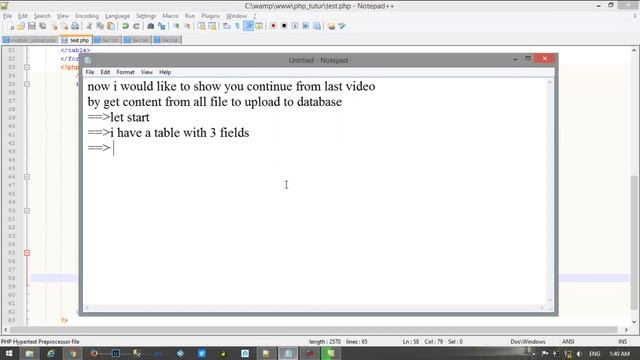640x360 pixels.
Task: Click the ENG language indicator in tray
Action: (595, 354)
